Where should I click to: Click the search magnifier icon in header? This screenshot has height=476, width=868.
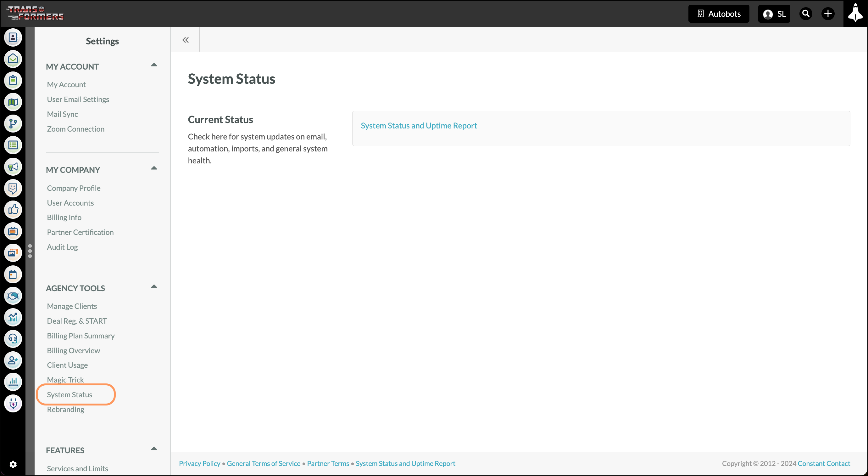pyautogui.click(x=806, y=14)
